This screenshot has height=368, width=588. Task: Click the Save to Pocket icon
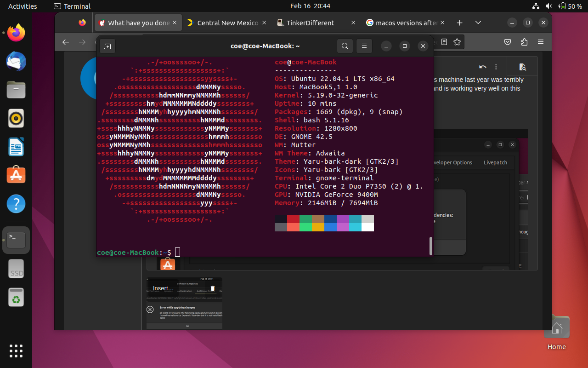tap(508, 42)
